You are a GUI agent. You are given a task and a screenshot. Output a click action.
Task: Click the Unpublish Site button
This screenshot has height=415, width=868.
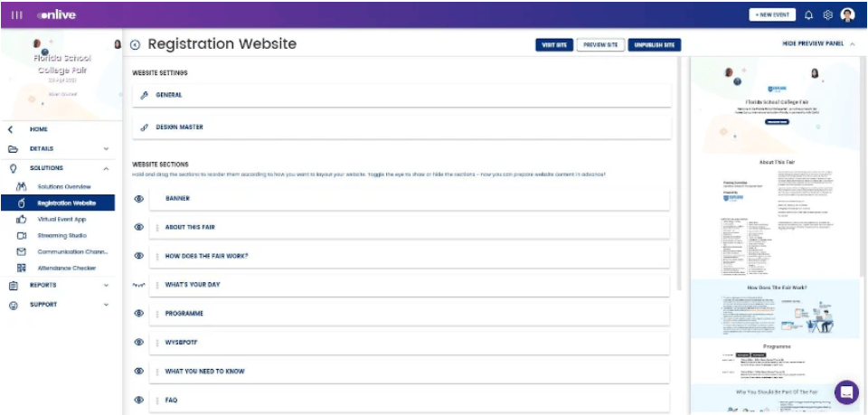point(655,45)
